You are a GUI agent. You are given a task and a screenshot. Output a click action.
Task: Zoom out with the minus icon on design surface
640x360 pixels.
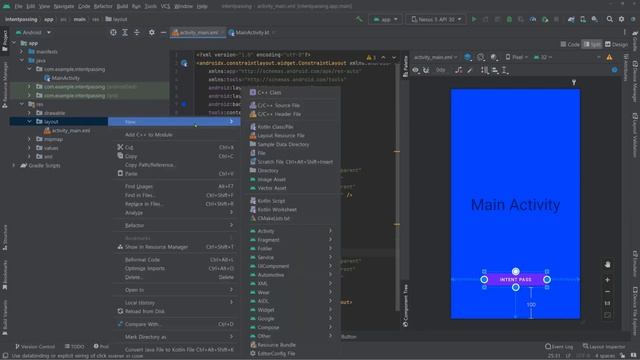607,291
